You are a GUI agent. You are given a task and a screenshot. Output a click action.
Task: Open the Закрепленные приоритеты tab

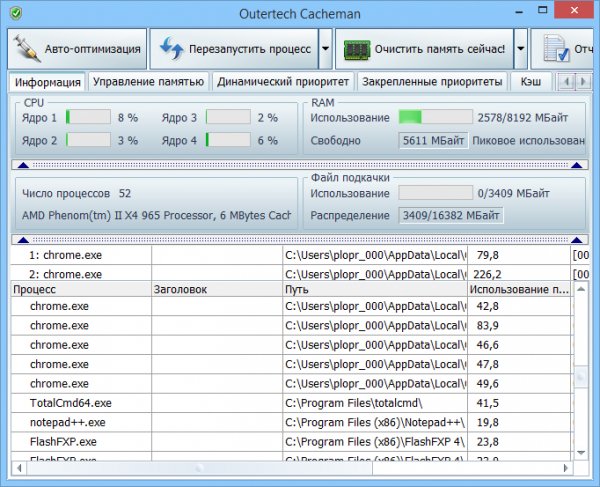pyautogui.click(x=432, y=81)
